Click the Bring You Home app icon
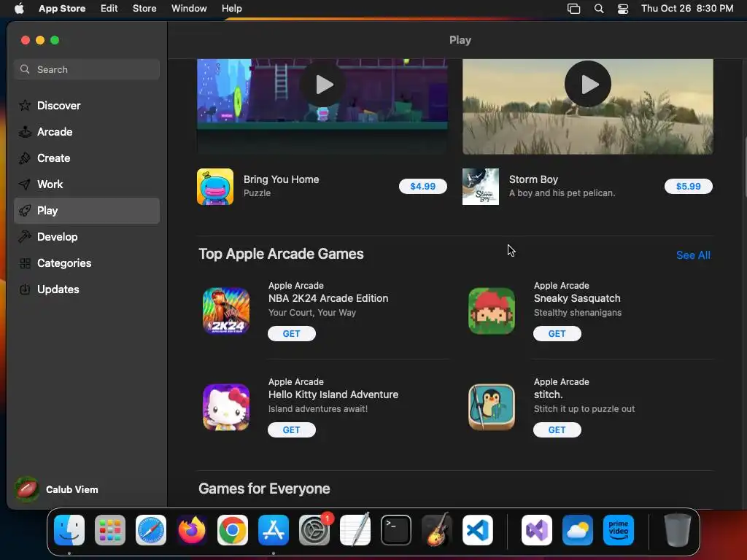Screen dimensions: 747x560 [215, 187]
